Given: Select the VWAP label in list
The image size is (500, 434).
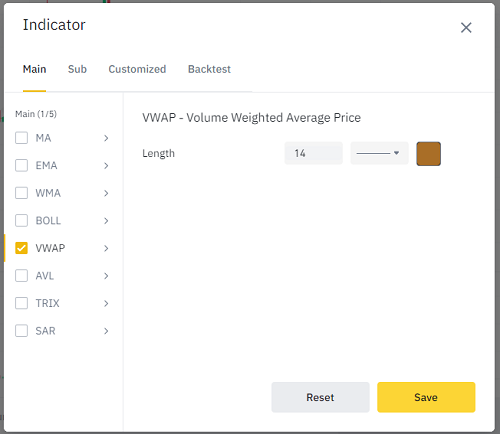Looking at the screenshot, I should coord(50,248).
